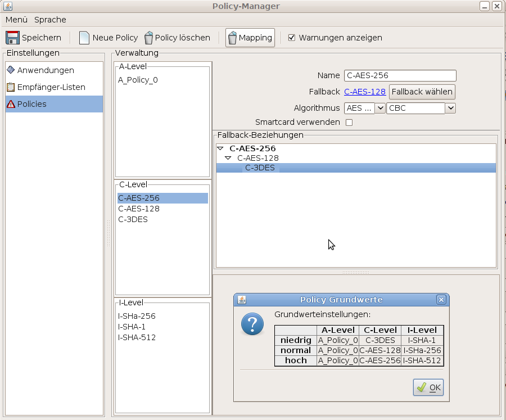
Task: Enable the Smartcard verwenden checkbox
Action: click(x=349, y=123)
